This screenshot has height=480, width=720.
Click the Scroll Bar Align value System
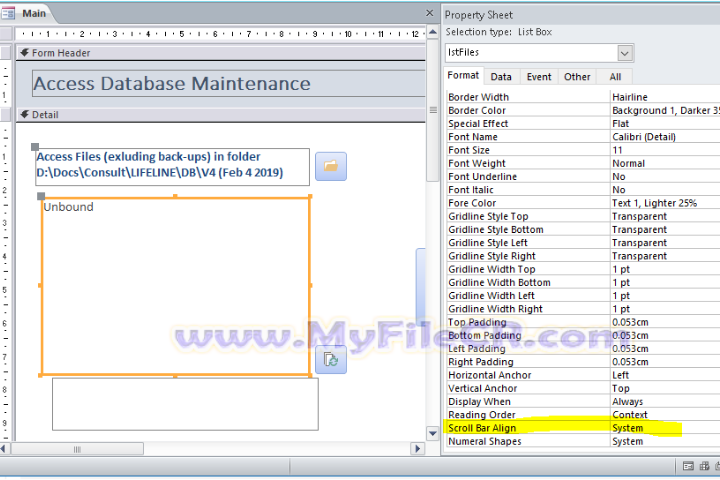click(x=665, y=428)
